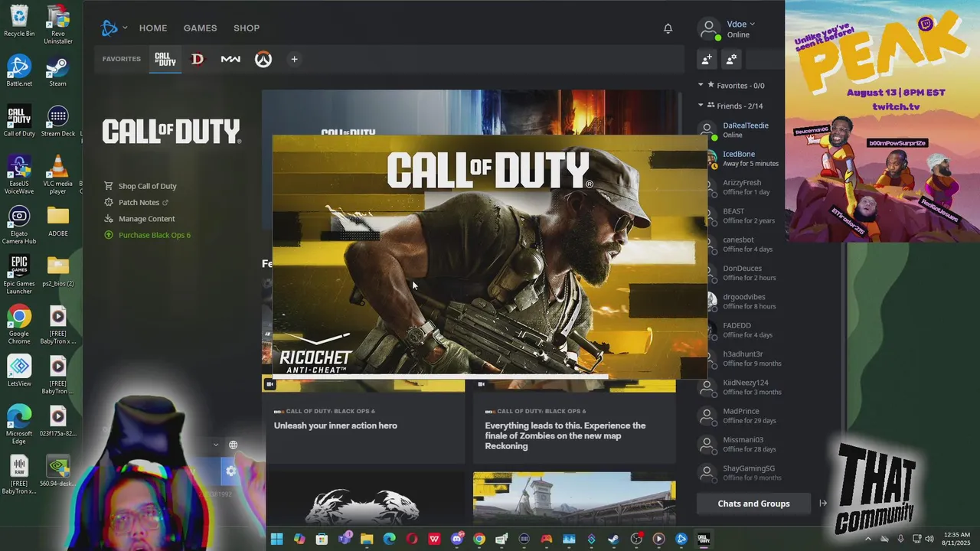Open Microsoft Edge desktop shortcut

click(x=19, y=425)
